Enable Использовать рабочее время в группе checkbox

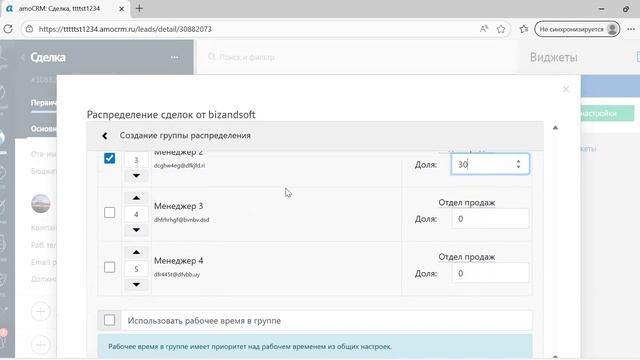point(109,320)
